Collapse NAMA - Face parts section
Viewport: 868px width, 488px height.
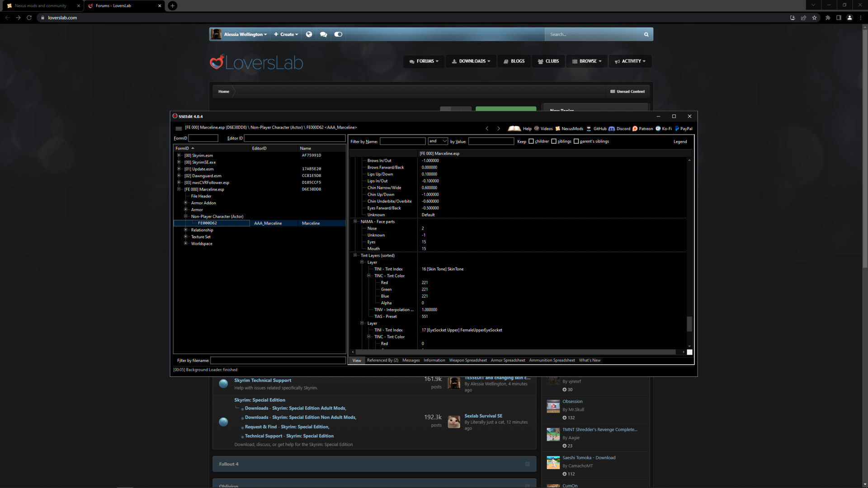click(x=355, y=221)
